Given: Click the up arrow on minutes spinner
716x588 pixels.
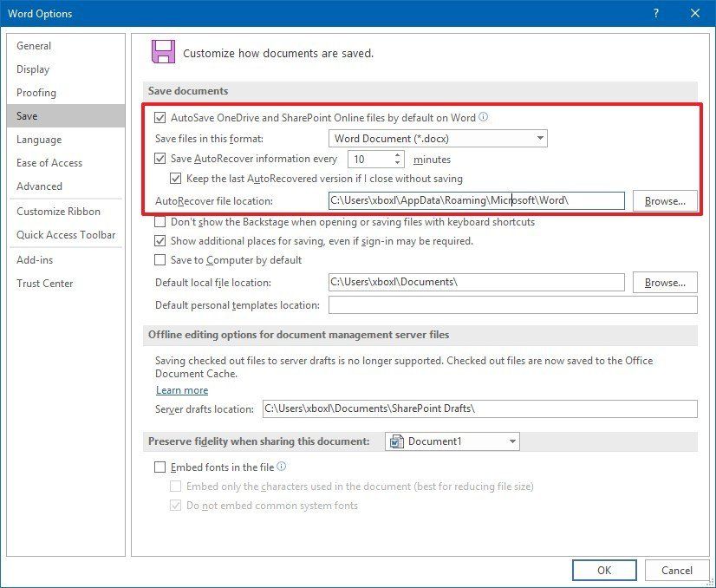Looking at the screenshot, I should coord(398,155).
